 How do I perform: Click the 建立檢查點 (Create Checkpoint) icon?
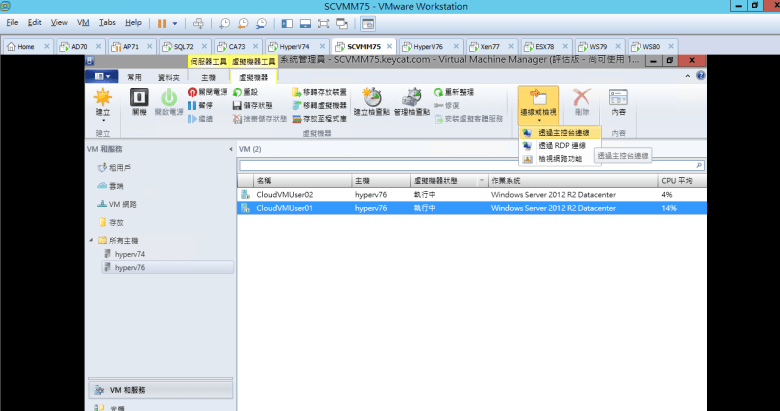click(x=372, y=100)
